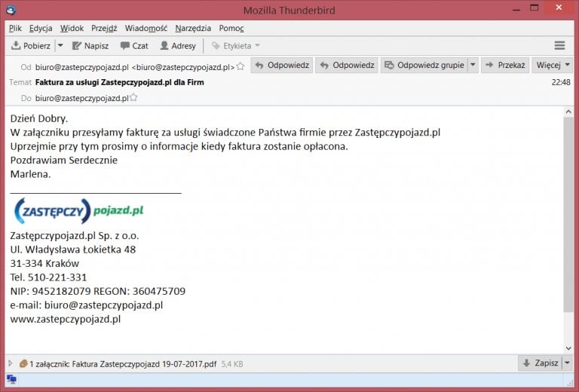This screenshot has height=392, width=579.
Task: Click the scrollbar down arrow
Action: (568, 348)
